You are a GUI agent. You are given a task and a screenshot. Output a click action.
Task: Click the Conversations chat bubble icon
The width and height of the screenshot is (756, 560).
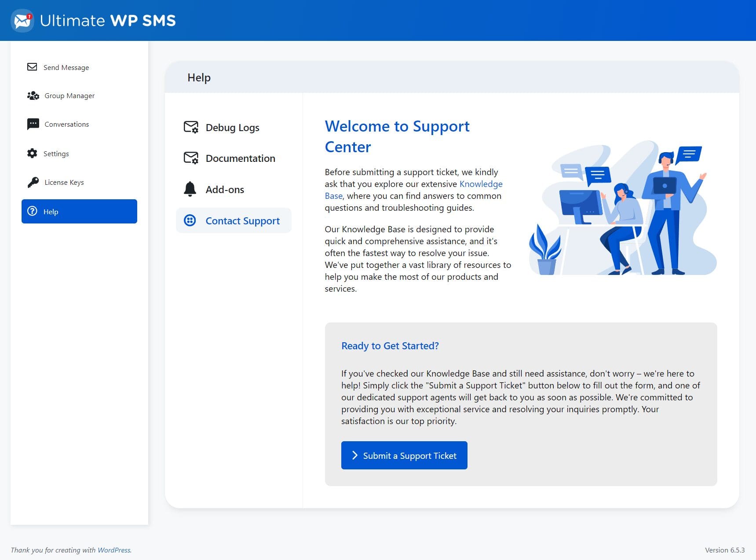[33, 124]
